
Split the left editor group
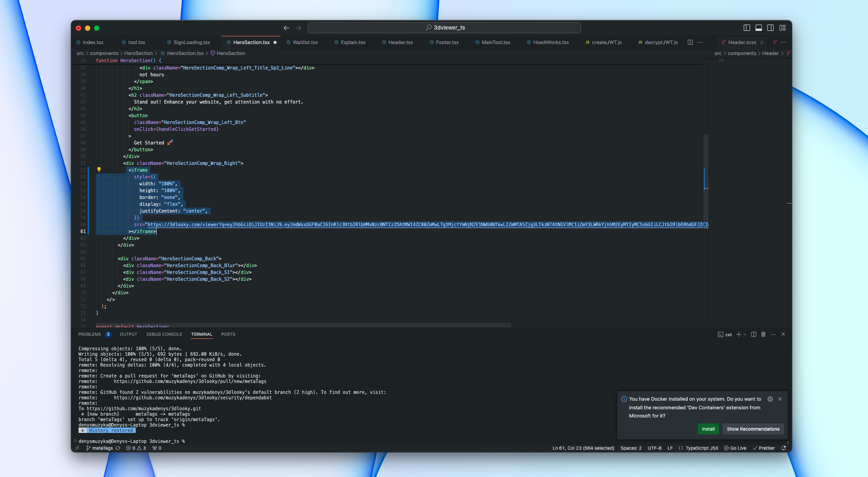pyautogui.click(x=690, y=42)
